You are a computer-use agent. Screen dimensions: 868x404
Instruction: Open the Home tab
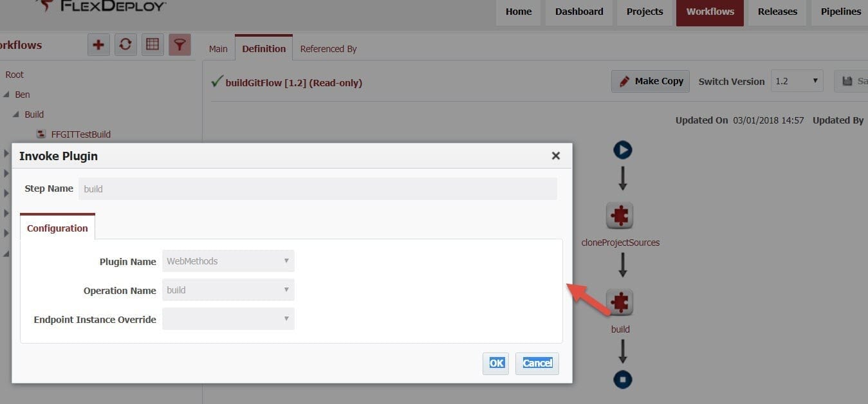pyautogui.click(x=519, y=12)
